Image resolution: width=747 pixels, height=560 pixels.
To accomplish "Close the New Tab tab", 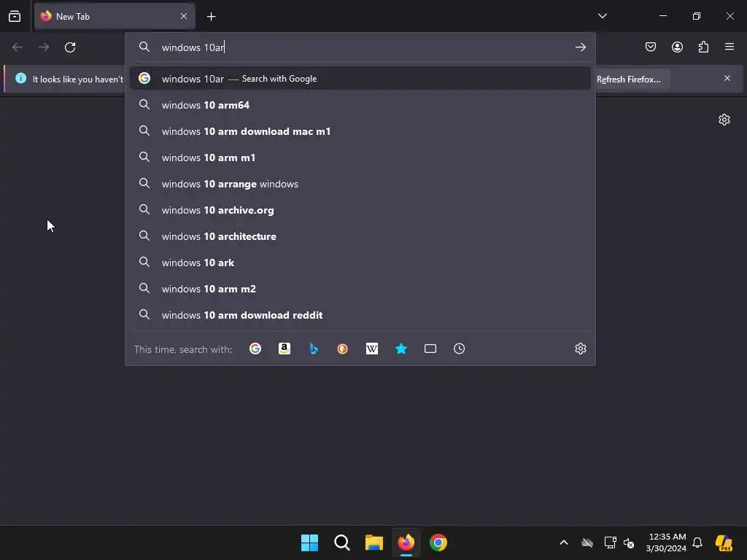I will point(184,16).
